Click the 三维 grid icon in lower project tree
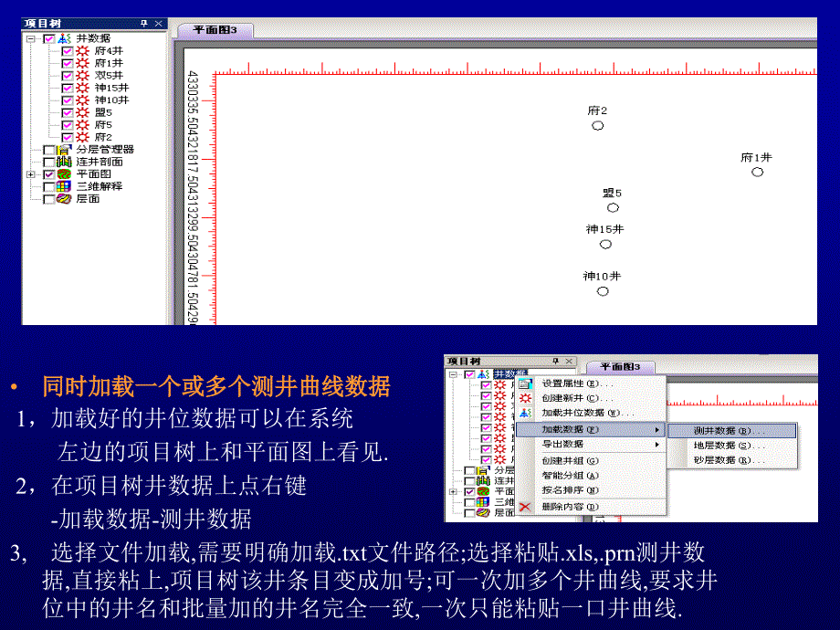The width and height of the screenshot is (840, 630). [483, 502]
